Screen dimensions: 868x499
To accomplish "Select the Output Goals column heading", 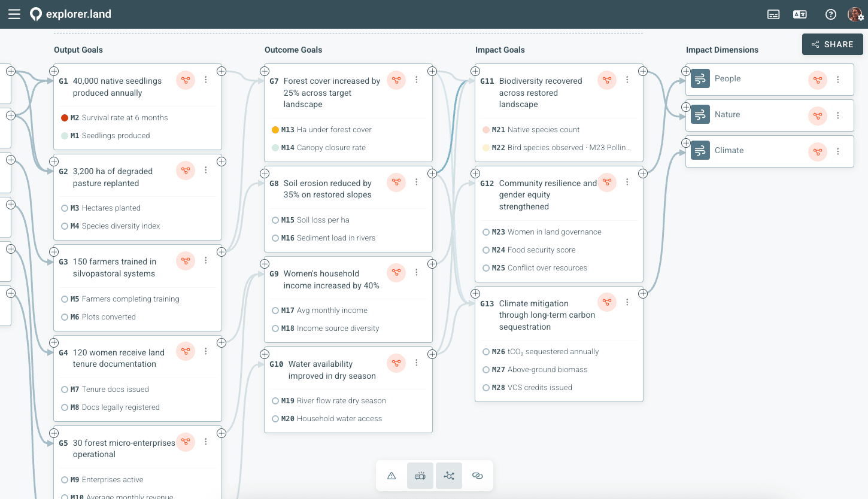I will pyautogui.click(x=78, y=50).
